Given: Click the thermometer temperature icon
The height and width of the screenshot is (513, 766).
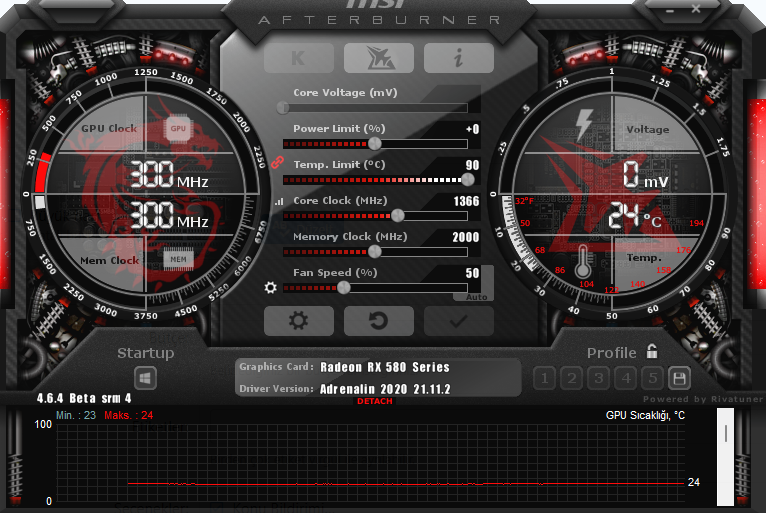Looking at the screenshot, I should [582, 261].
